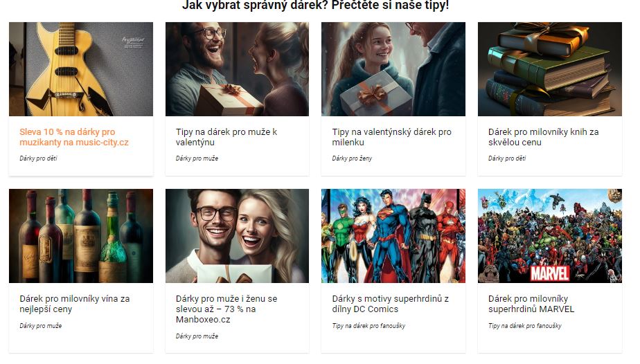Open the stacked books with ribbon thumbnail

tap(550, 69)
